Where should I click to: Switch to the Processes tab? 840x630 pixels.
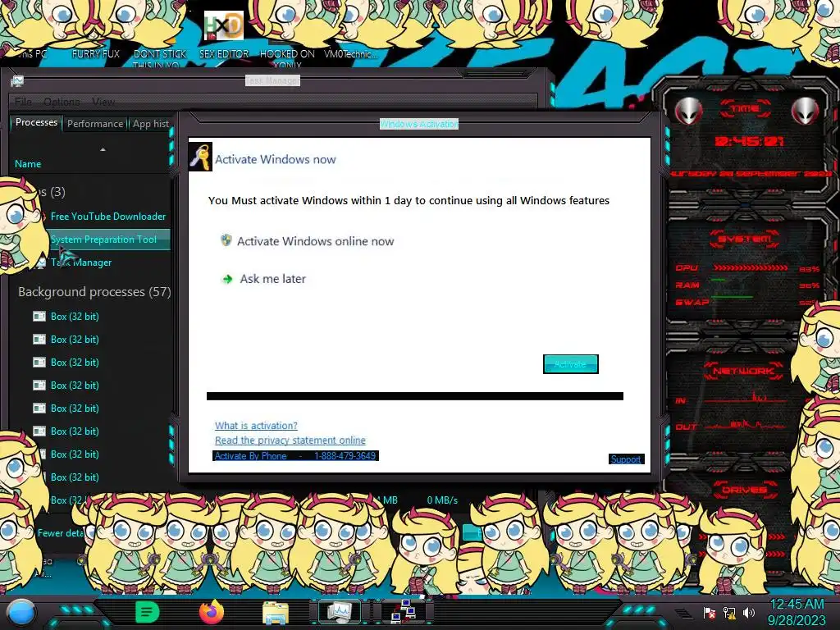coord(36,122)
